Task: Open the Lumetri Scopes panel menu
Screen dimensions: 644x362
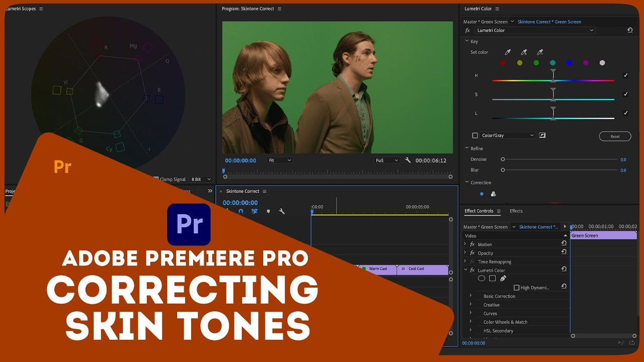Action: tap(41, 9)
